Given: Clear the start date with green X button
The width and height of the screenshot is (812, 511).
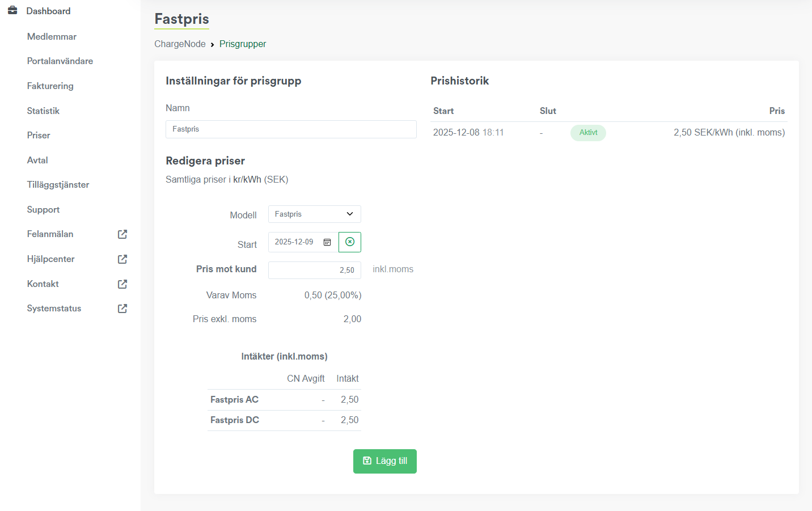Looking at the screenshot, I should [x=350, y=242].
